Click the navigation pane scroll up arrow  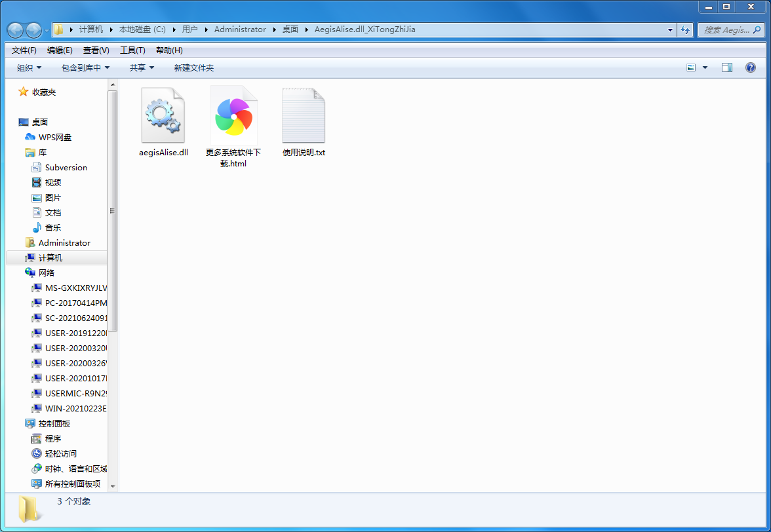113,85
